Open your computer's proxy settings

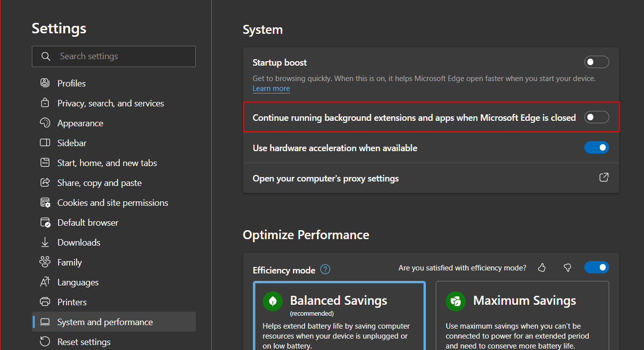click(431, 178)
